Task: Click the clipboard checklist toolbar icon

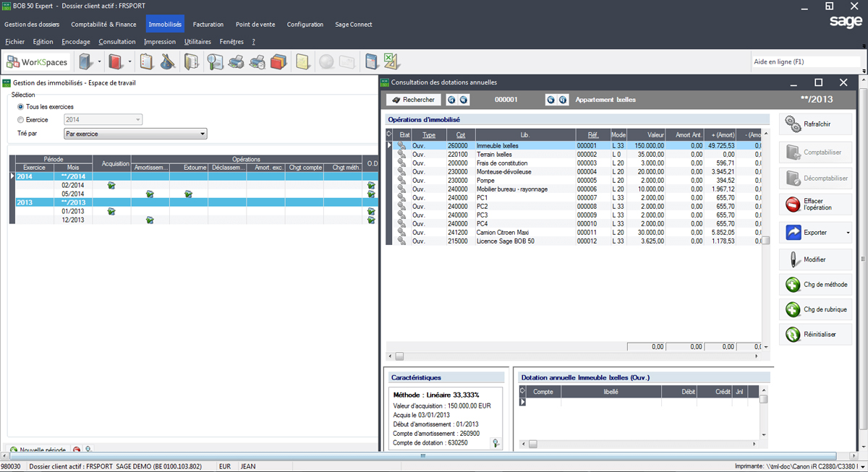Action: pyautogui.click(x=147, y=62)
